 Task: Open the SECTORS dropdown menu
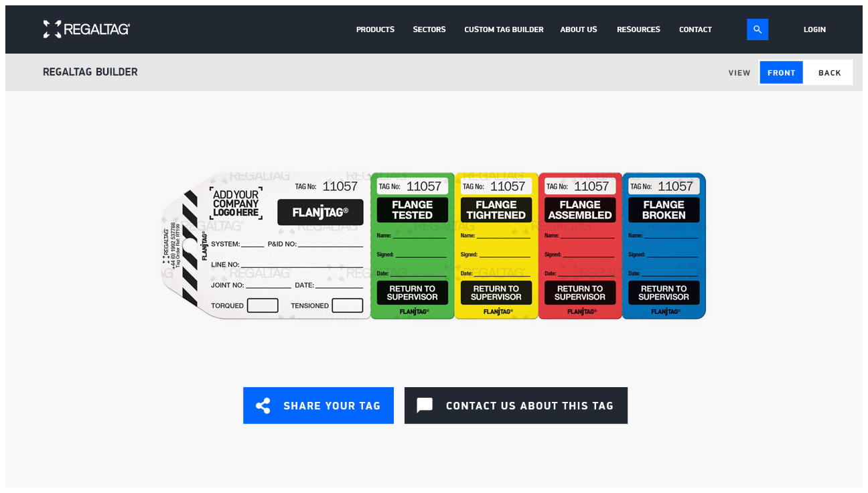point(429,29)
